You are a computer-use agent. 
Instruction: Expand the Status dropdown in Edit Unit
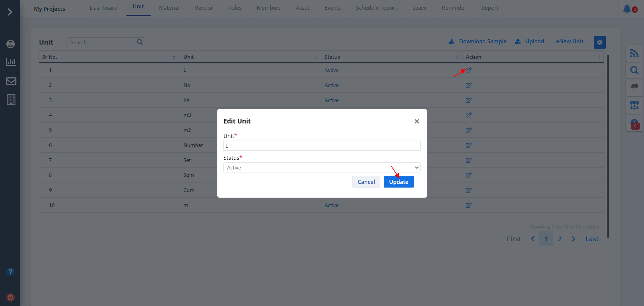[x=322, y=167]
